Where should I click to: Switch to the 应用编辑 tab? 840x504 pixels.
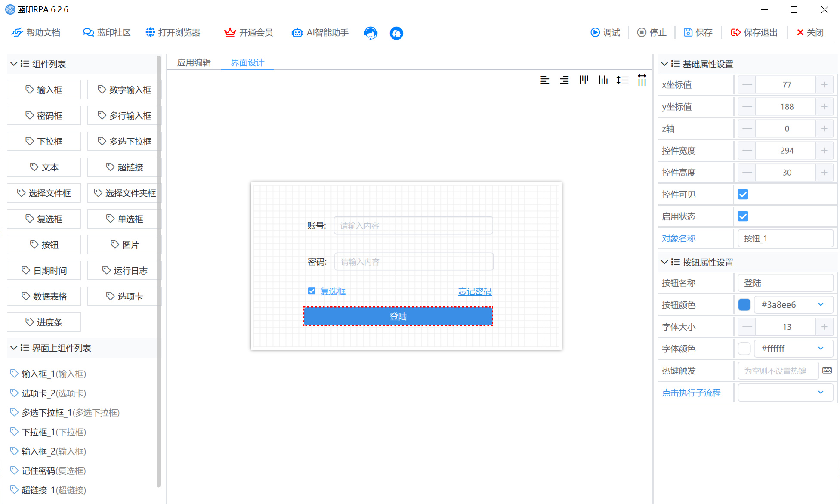tap(194, 62)
